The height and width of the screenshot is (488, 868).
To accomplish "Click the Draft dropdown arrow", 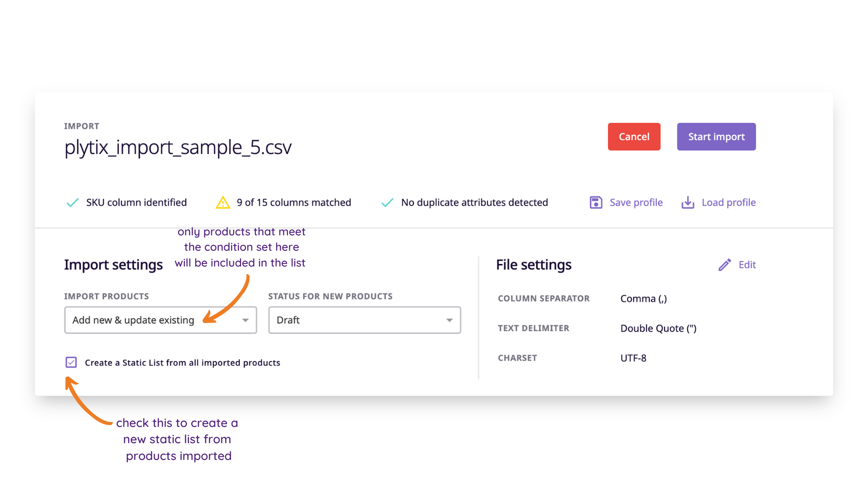I will click(x=449, y=320).
